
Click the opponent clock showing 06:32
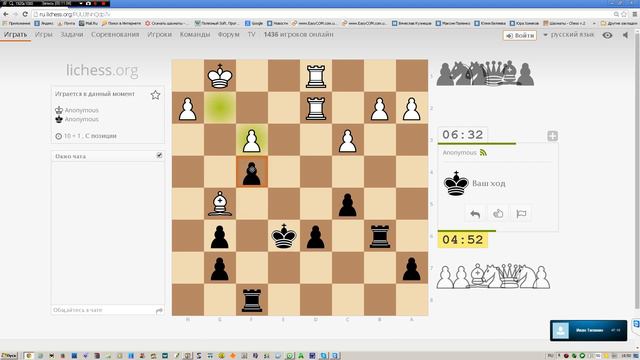click(462, 135)
